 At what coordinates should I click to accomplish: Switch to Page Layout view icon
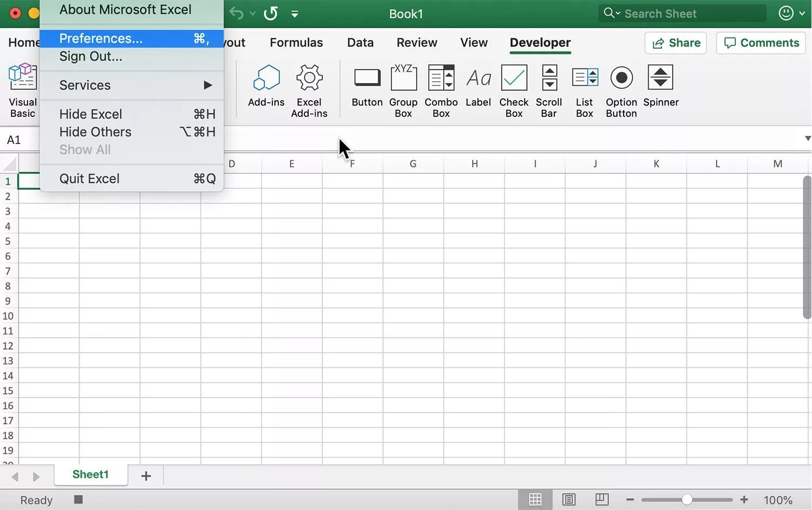569,500
